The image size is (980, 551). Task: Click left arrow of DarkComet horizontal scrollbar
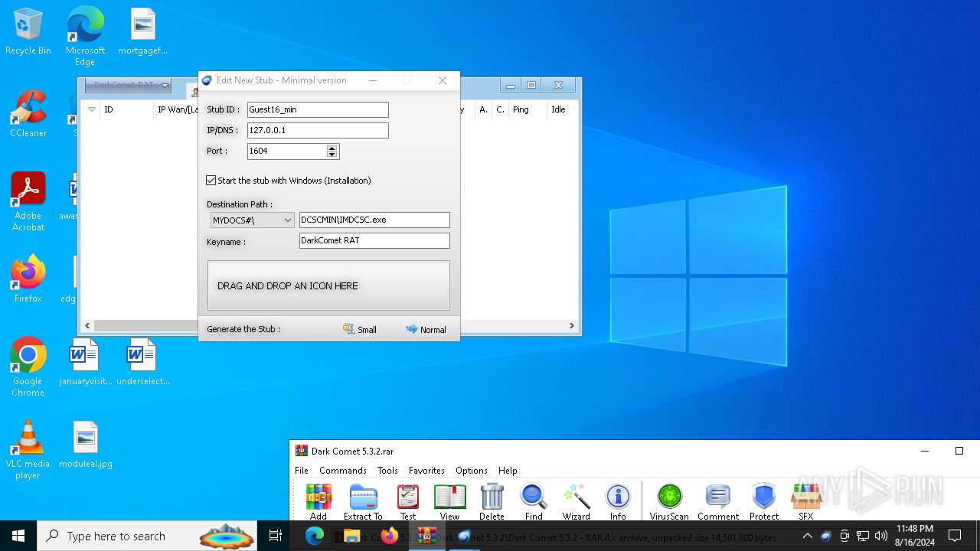tap(87, 326)
